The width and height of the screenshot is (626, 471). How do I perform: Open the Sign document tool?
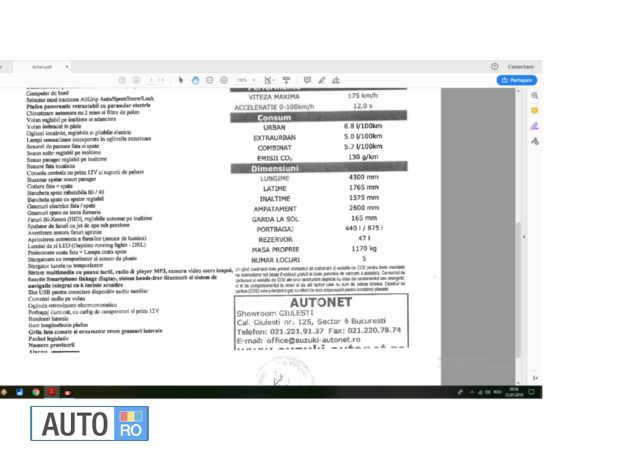(x=336, y=79)
